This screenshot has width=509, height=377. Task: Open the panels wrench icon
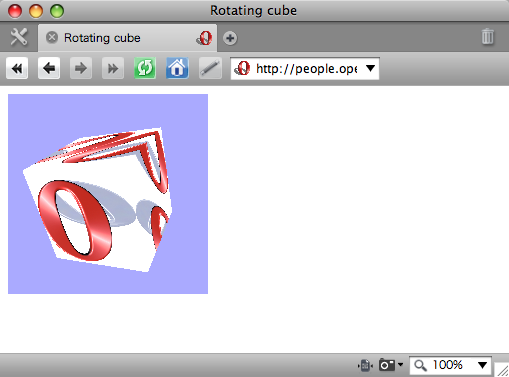(19, 37)
